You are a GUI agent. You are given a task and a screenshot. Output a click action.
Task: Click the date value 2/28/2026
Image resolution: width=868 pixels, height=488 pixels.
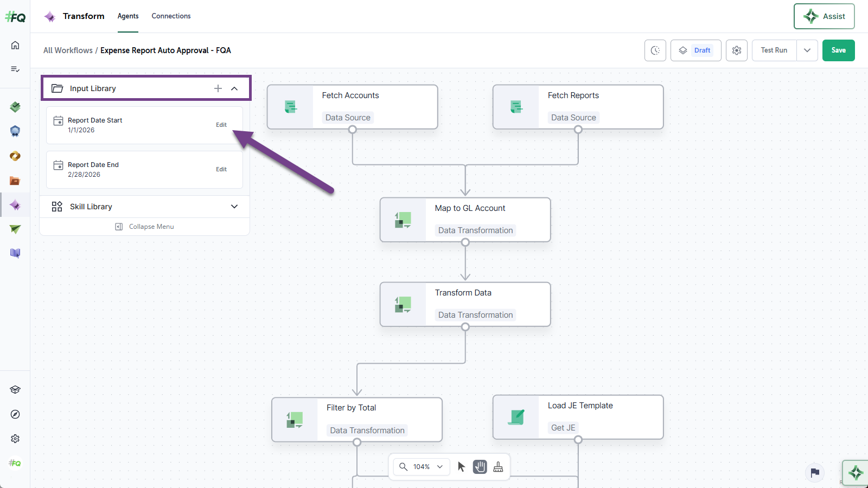[x=84, y=175]
